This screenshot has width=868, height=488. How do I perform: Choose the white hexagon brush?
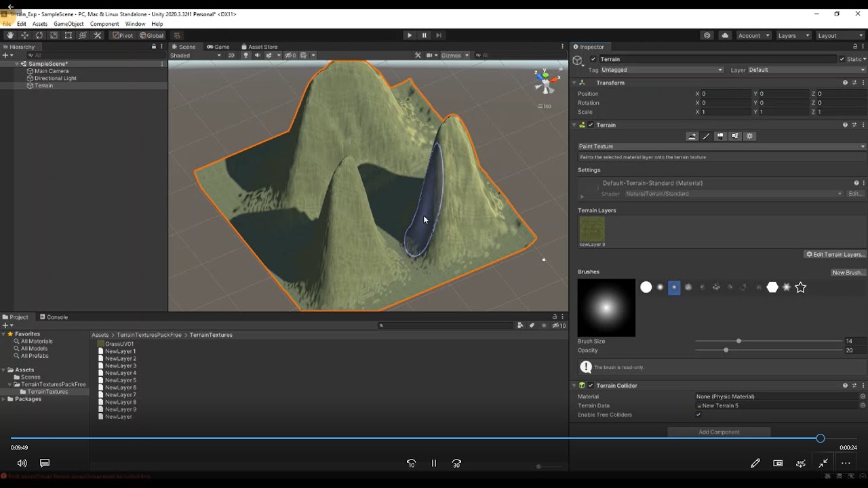[x=772, y=287]
